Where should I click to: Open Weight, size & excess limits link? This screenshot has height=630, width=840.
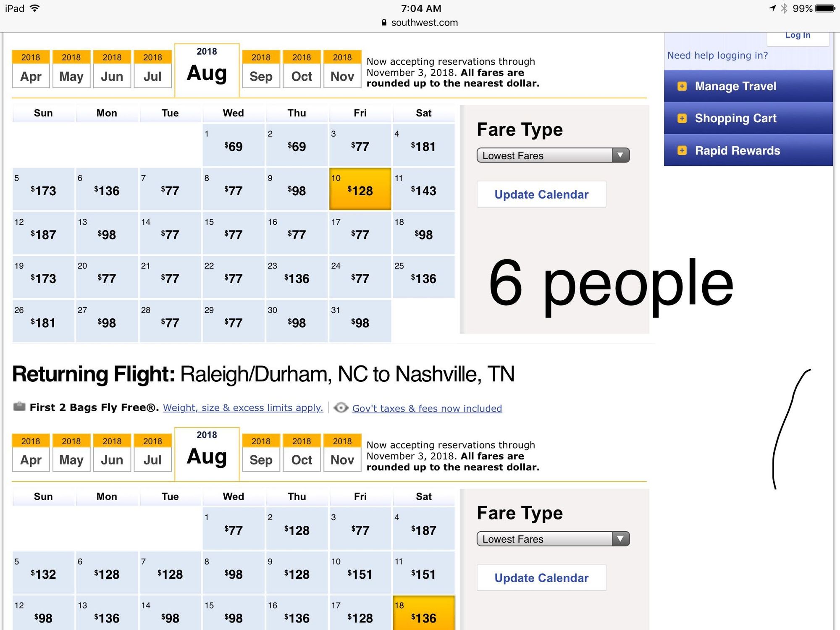click(243, 408)
